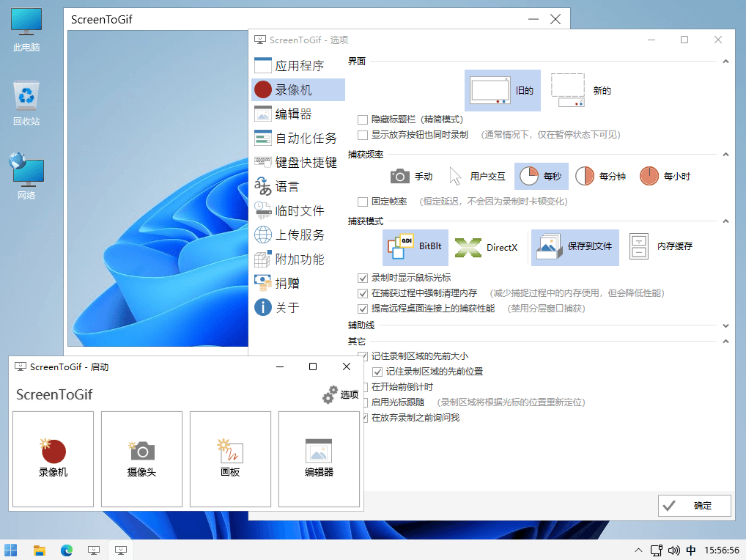Choose DirectX capture mode

point(487,248)
